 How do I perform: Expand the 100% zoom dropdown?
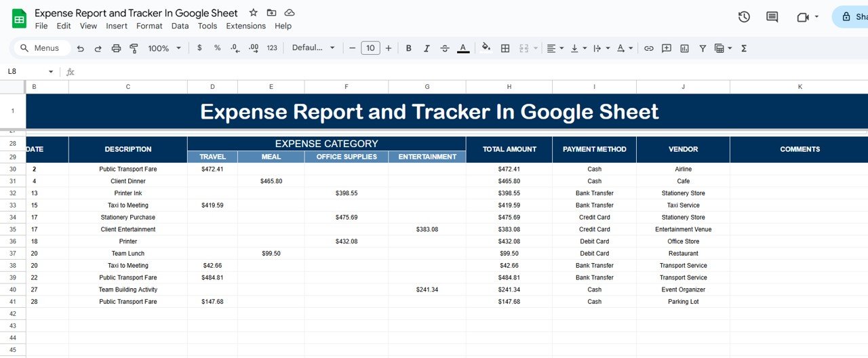(x=165, y=48)
